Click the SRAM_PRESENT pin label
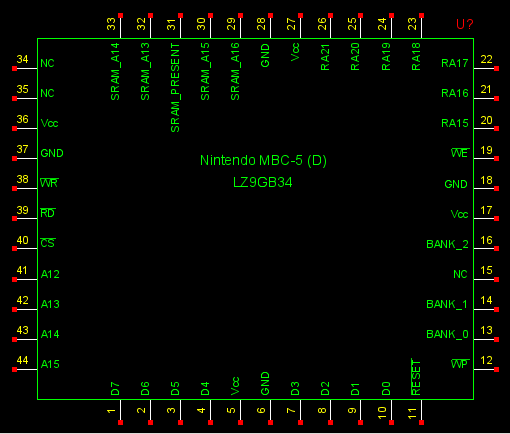Viewport: 510px width, 434px height. pos(175,88)
